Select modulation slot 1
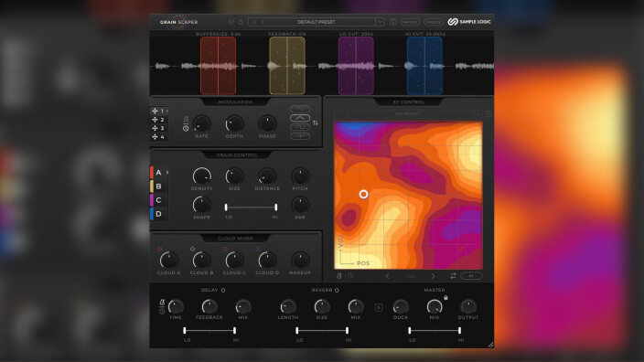644x362 pixels. (x=159, y=111)
